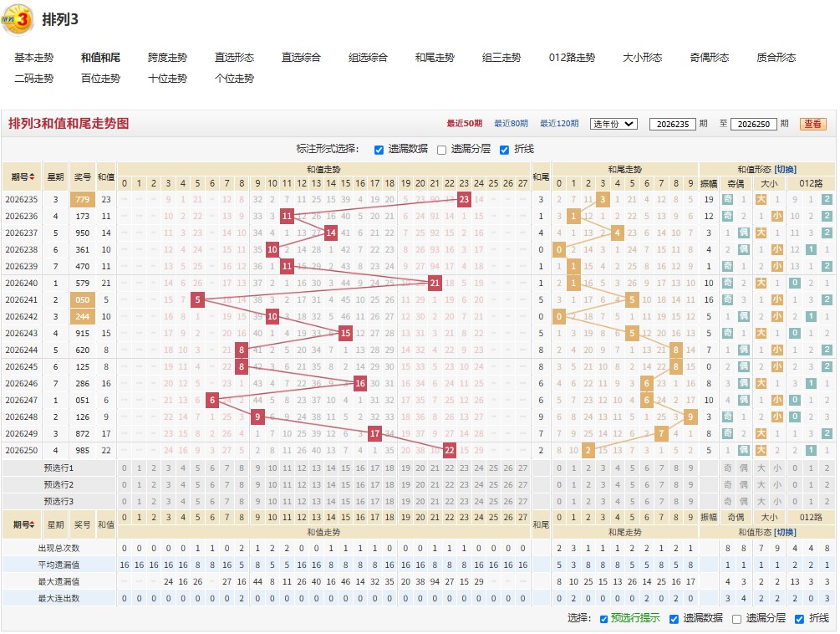
Task: Switch to 跨度走势 tab
Action: point(167,58)
